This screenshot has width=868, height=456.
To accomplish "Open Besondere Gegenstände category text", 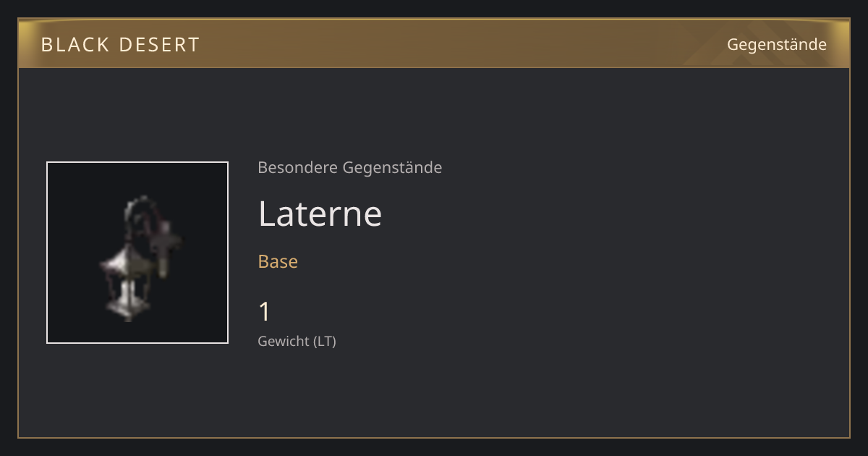I will (350, 168).
